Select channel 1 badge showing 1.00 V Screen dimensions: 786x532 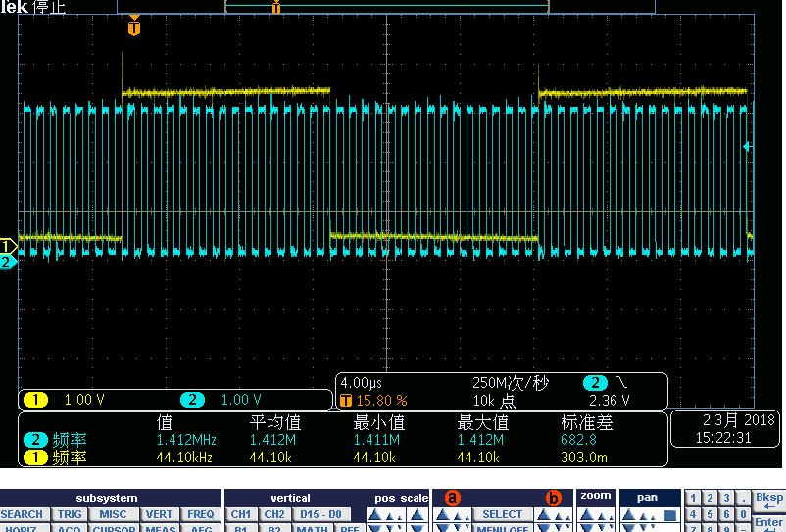(36, 400)
